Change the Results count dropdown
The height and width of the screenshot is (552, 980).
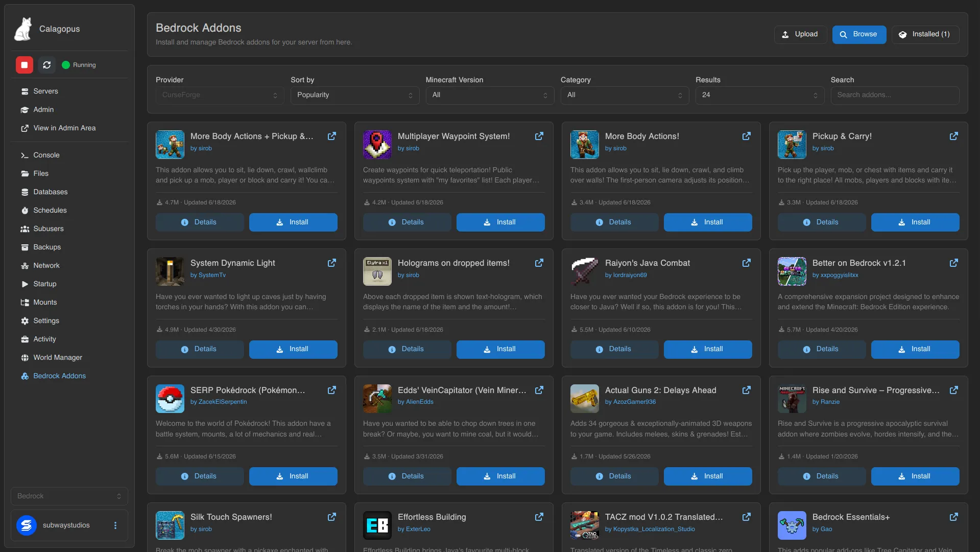(760, 95)
